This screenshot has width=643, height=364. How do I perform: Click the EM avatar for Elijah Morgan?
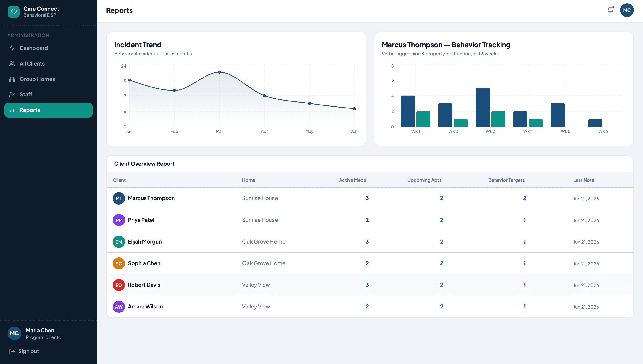(119, 242)
